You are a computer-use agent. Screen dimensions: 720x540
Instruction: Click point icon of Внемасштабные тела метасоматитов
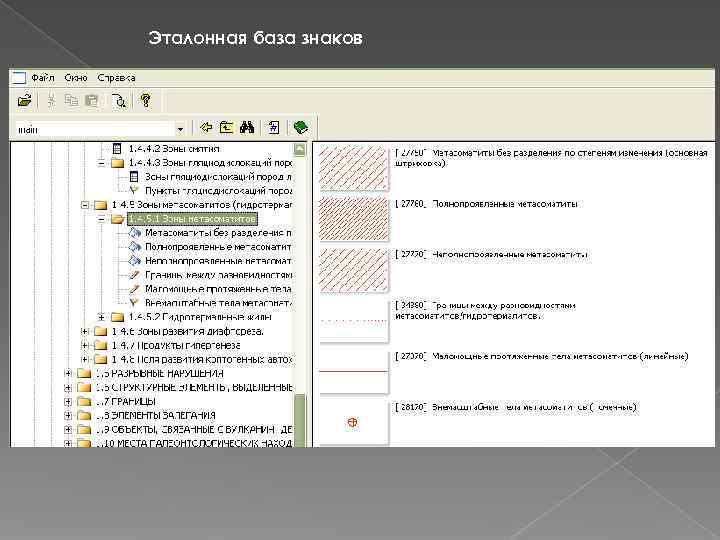[134, 303]
